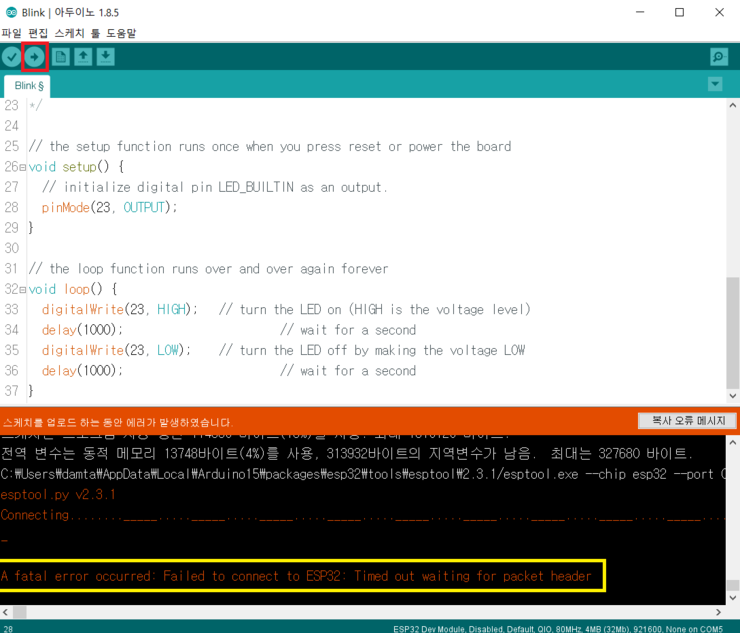Open the tab options dropdown arrow

(715, 84)
